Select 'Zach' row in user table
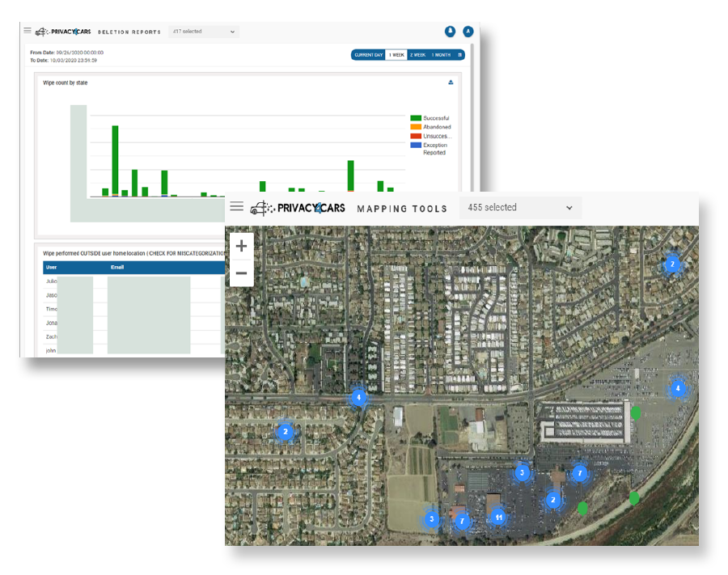 (133, 337)
